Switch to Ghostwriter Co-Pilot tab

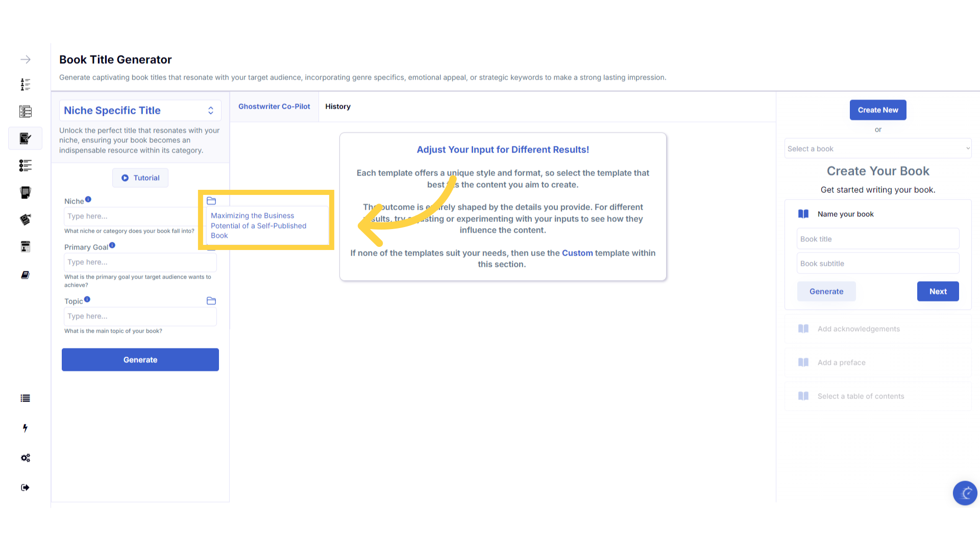coord(274,107)
